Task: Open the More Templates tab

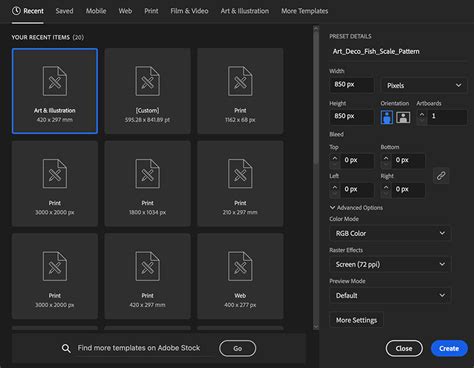Action: point(305,11)
